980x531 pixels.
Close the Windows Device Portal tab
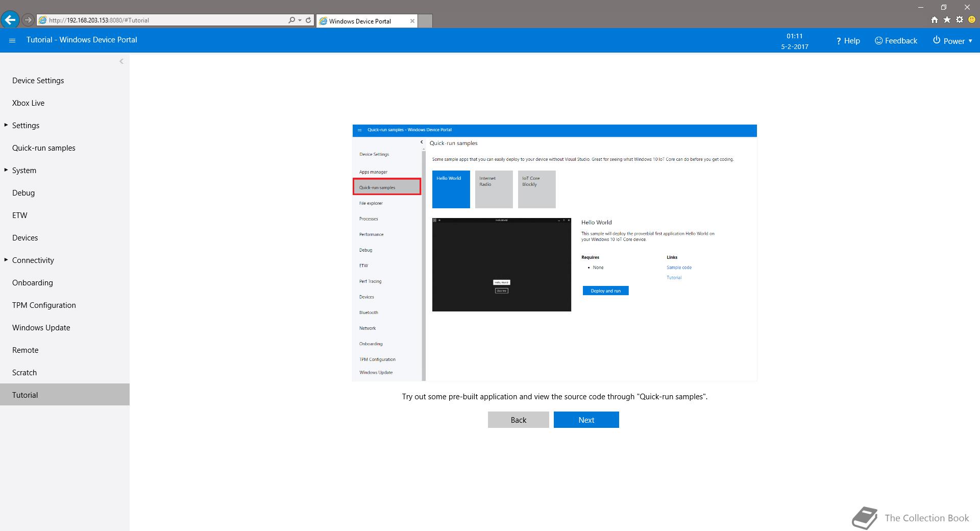pos(412,21)
